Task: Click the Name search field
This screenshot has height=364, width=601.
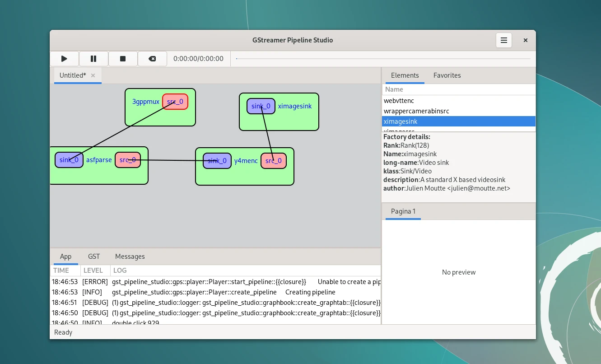Action: (458, 89)
